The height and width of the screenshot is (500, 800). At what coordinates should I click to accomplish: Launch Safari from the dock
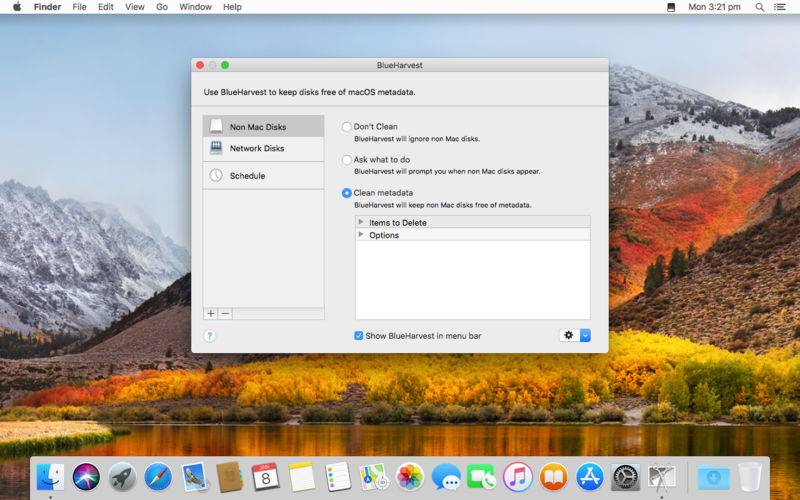tap(158, 476)
